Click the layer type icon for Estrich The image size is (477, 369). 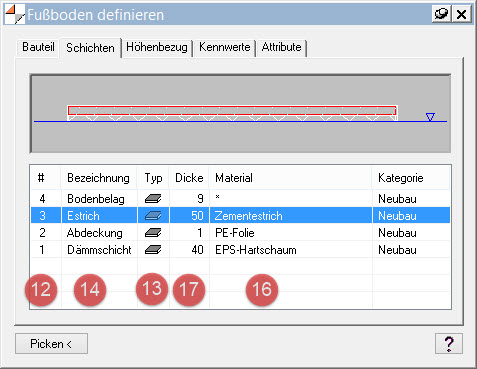[153, 216]
